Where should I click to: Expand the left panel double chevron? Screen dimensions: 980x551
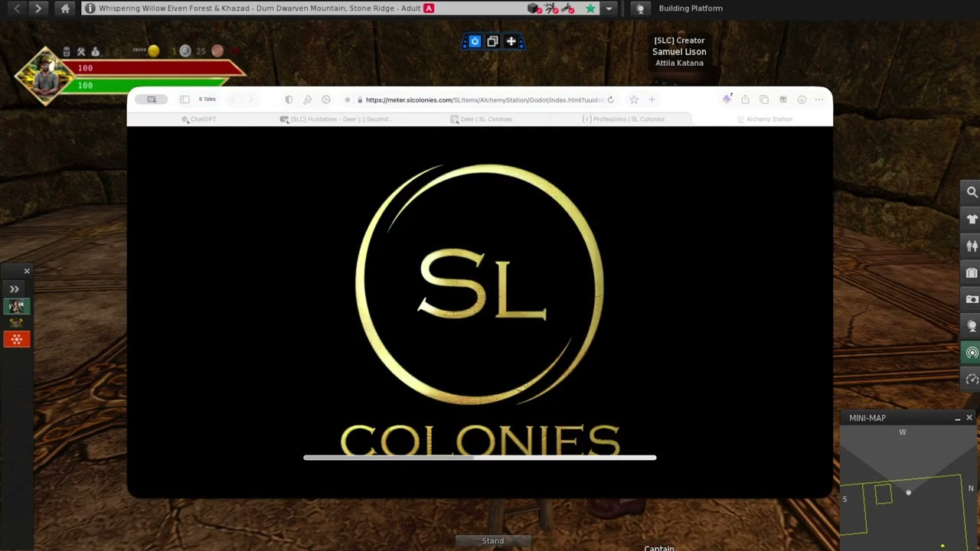tap(14, 289)
